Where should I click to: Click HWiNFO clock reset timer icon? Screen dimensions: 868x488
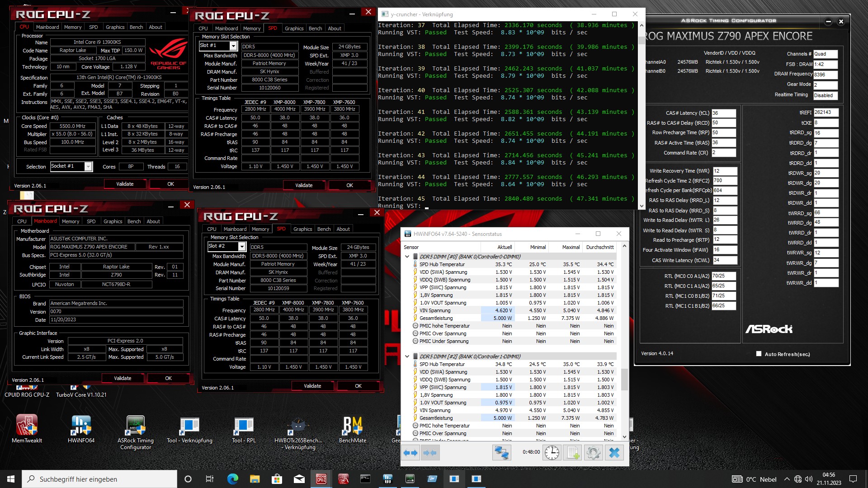point(552,453)
